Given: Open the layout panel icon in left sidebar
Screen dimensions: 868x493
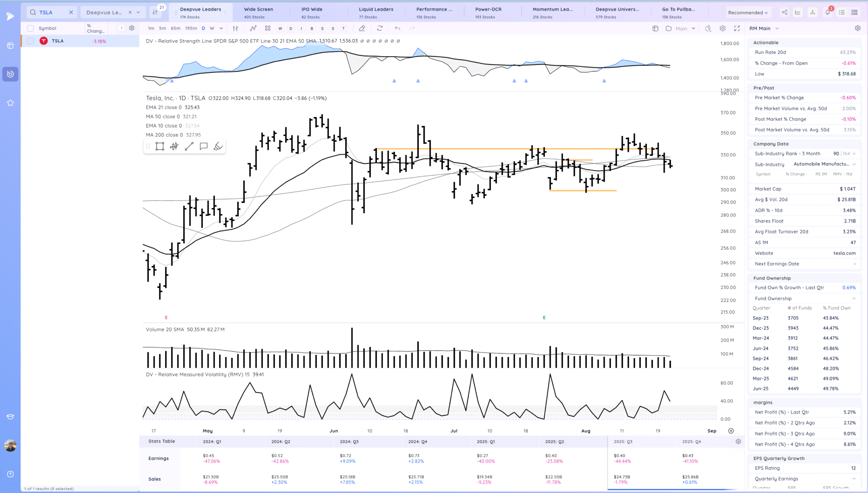Looking at the screenshot, I should pos(10,45).
